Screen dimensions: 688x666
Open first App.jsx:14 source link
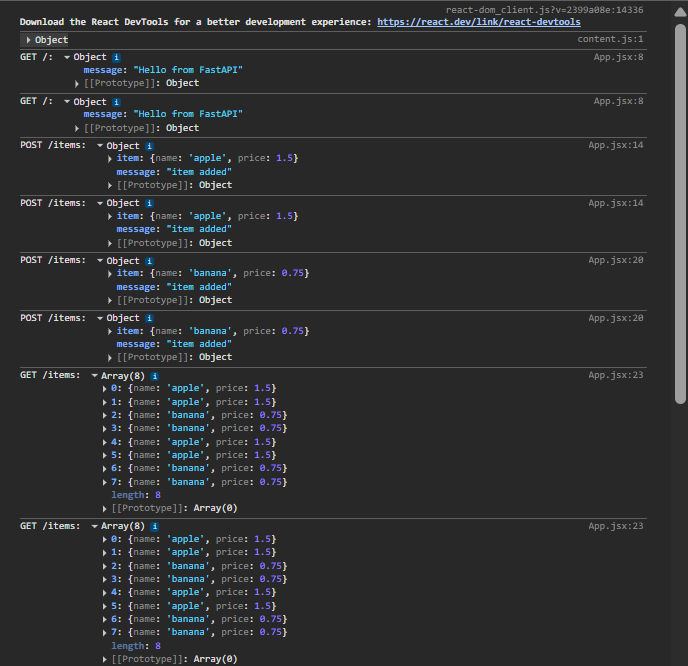(x=616, y=145)
